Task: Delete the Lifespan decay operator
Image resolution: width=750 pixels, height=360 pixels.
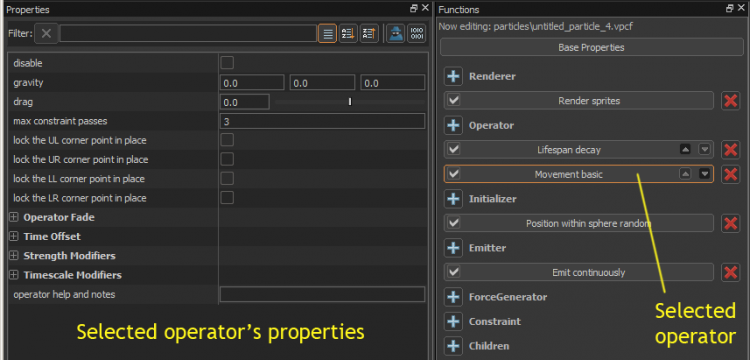Action: 730,150
